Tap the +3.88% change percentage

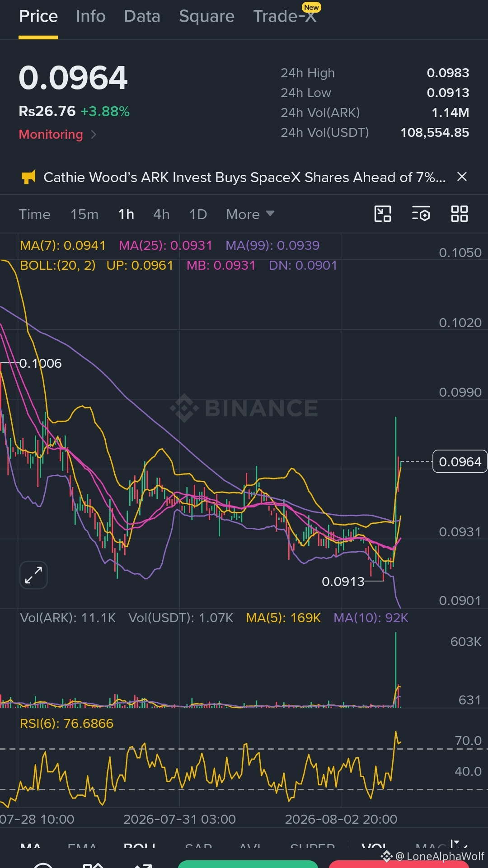click(105, 111)
